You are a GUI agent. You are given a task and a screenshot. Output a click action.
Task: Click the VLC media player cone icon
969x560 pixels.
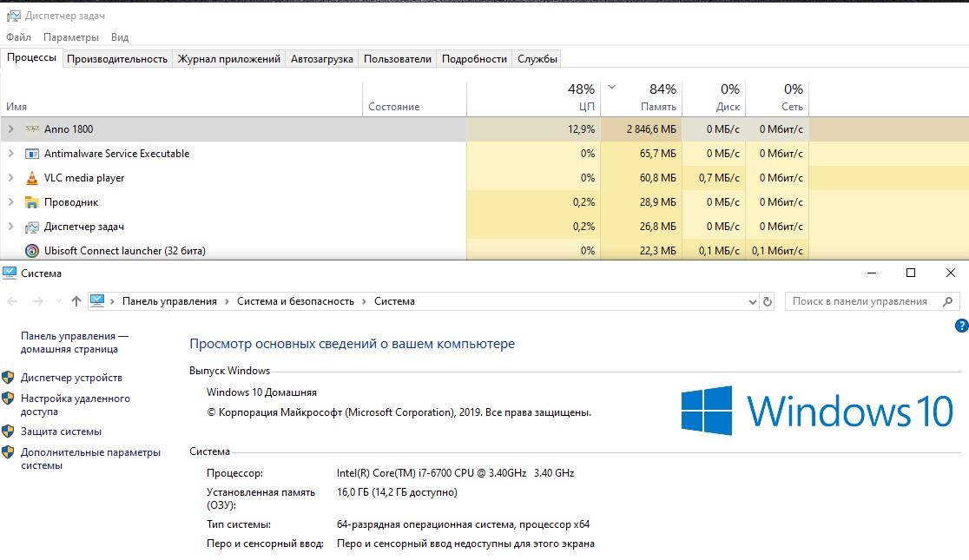(31, 178)
